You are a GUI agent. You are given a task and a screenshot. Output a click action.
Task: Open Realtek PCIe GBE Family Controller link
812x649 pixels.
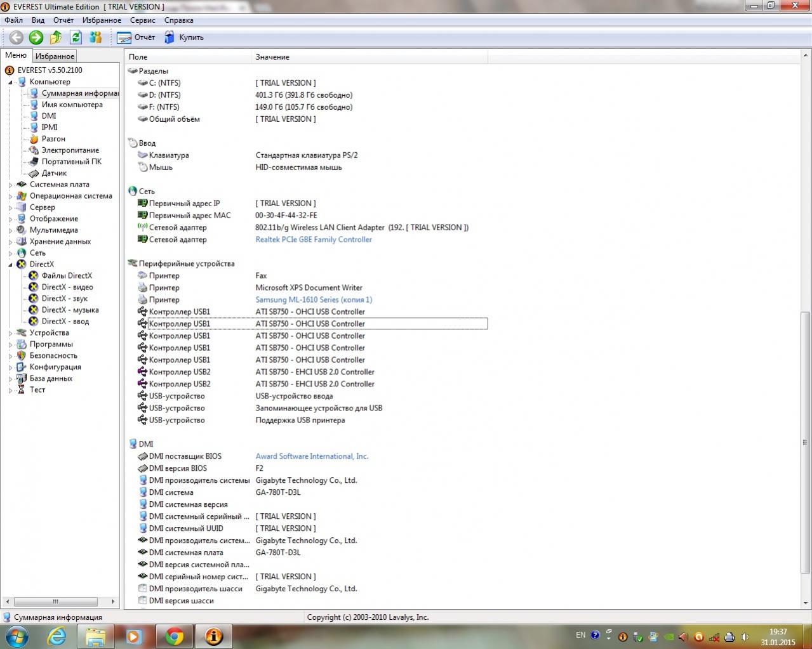pyautogui.click(x=314, y=240)
